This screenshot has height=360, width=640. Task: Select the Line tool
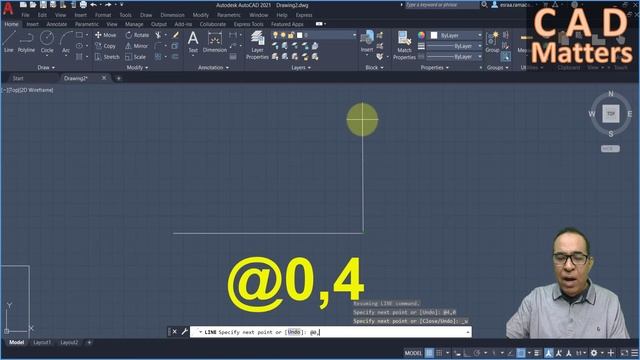coord(9,42)
